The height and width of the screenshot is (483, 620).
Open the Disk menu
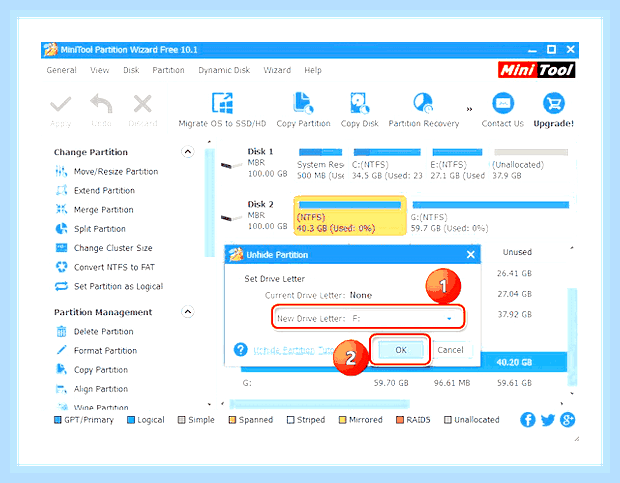131,70
